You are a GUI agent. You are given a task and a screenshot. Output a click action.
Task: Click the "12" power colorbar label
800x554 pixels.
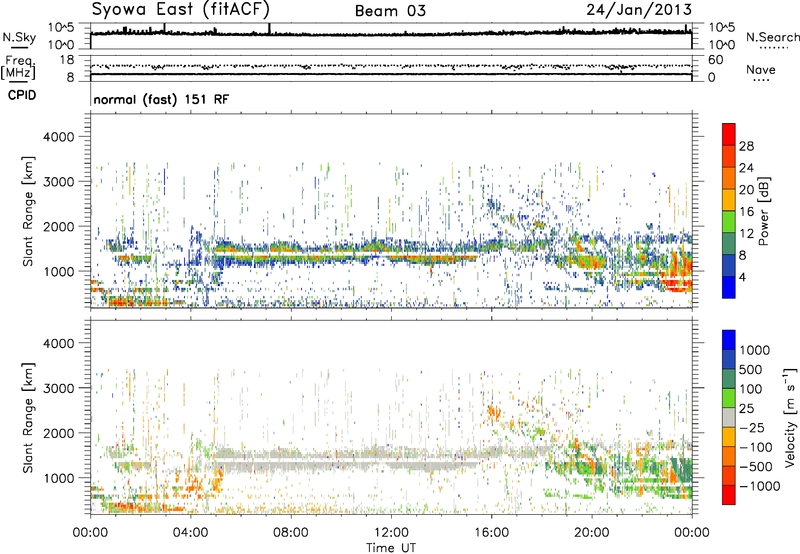click(746, 234)
